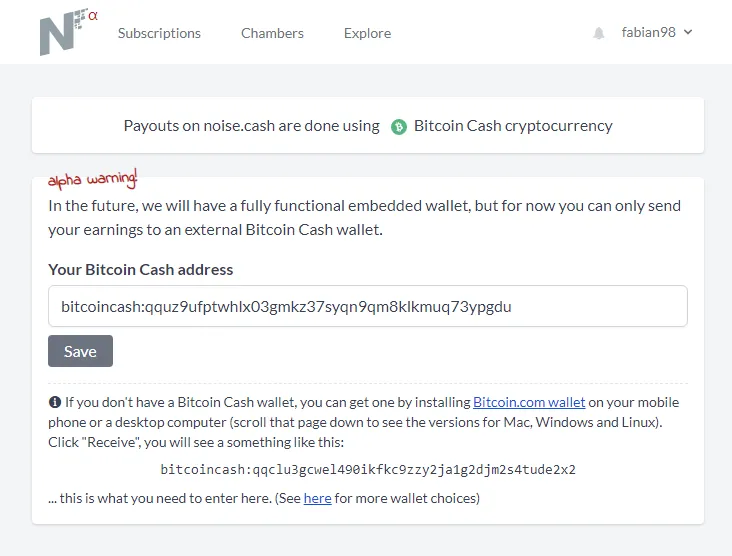732x556 pixels.
Task: Follow the 'here' link for wallet choices
Action: (x=317, y=499)
